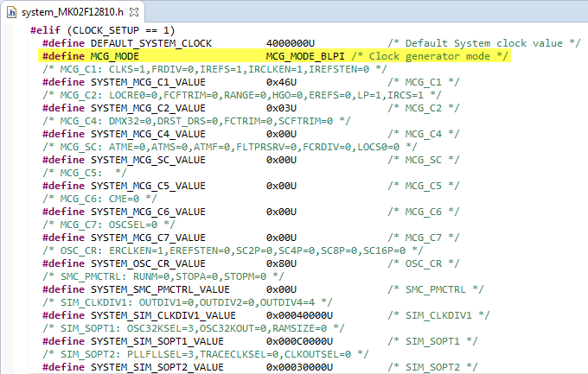Viewport: 588px width, 374px height.
Task: Click SYSTEM_SIM_SOPT1_VALUE identifier
Action: click(157, 341)
